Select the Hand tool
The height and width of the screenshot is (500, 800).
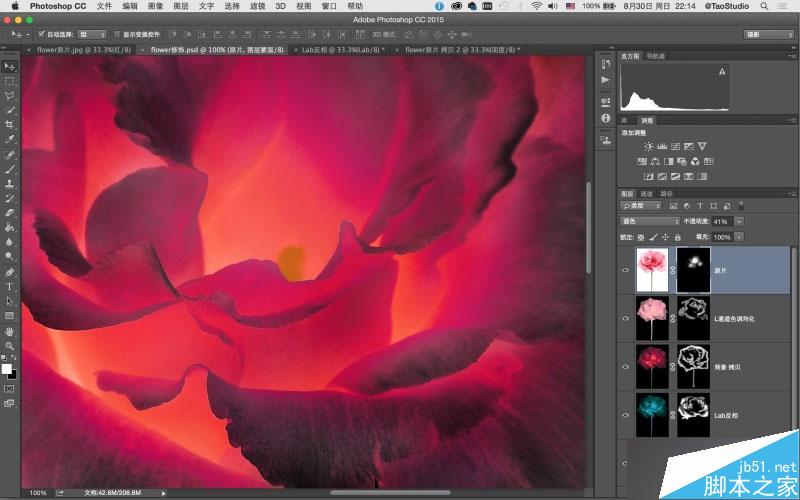(x=9, y=332)
